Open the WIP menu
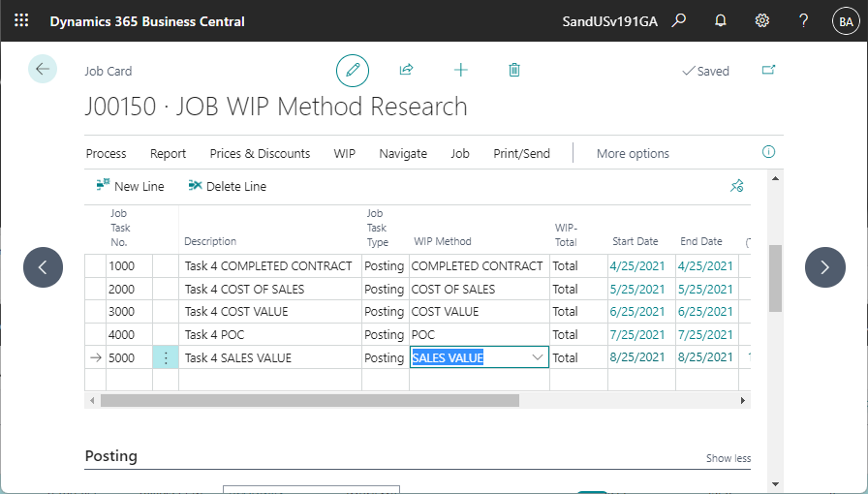868x494 pixels. pos(344,153)
